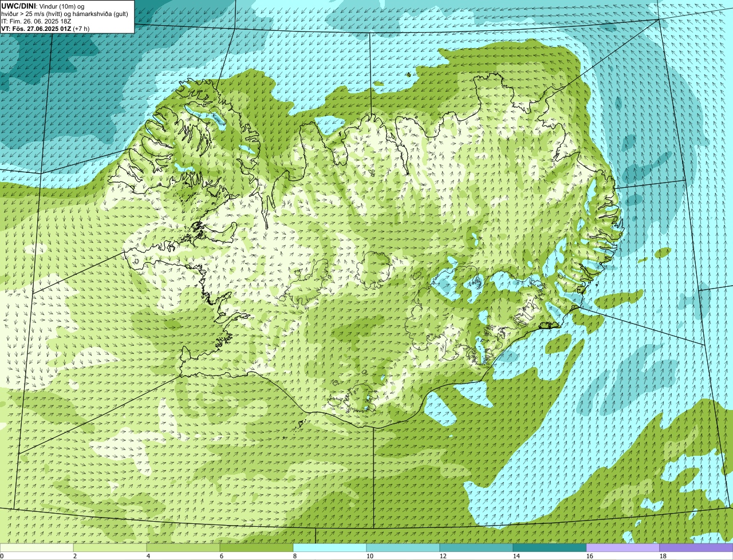Click the title line 'UWC/DINI: Vindur (10m) og'
This screenshot has width=733, height=560.
coord(43,6)
